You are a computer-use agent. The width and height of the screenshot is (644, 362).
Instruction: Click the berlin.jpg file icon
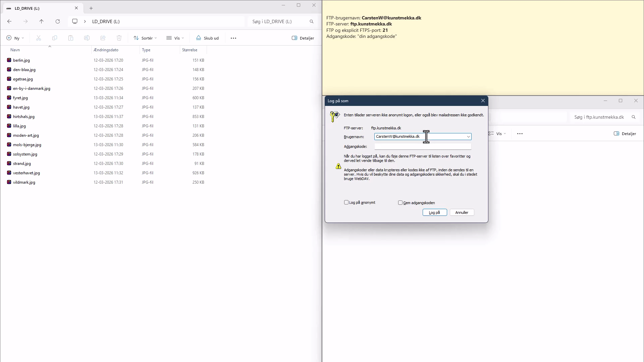pyautogui.click(x=9, y=60)
